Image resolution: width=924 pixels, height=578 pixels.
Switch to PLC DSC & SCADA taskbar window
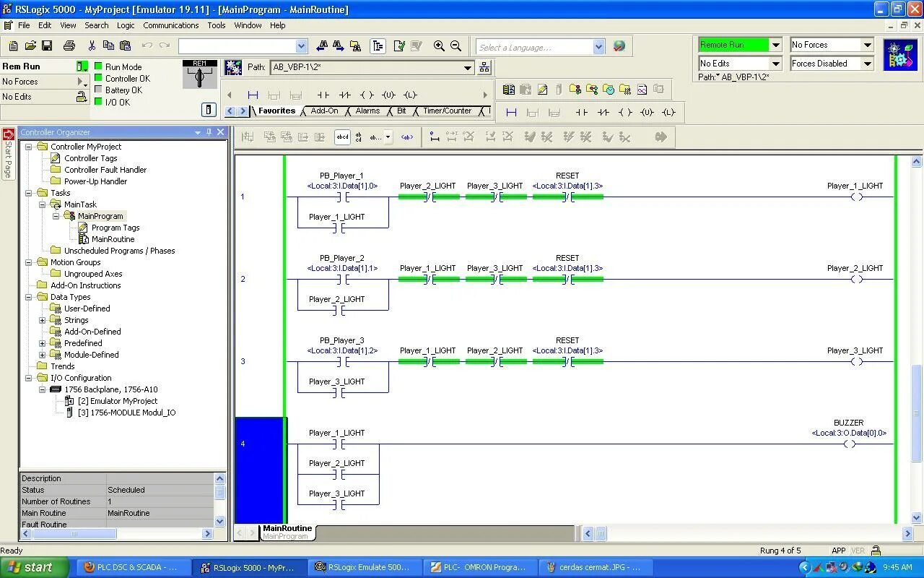[134, 567]
